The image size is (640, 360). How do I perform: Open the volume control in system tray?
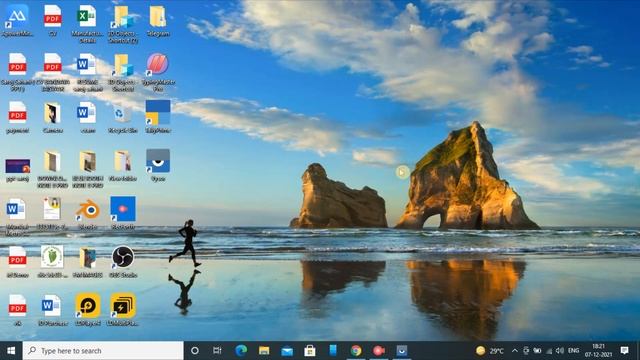[x=560, y=351]
